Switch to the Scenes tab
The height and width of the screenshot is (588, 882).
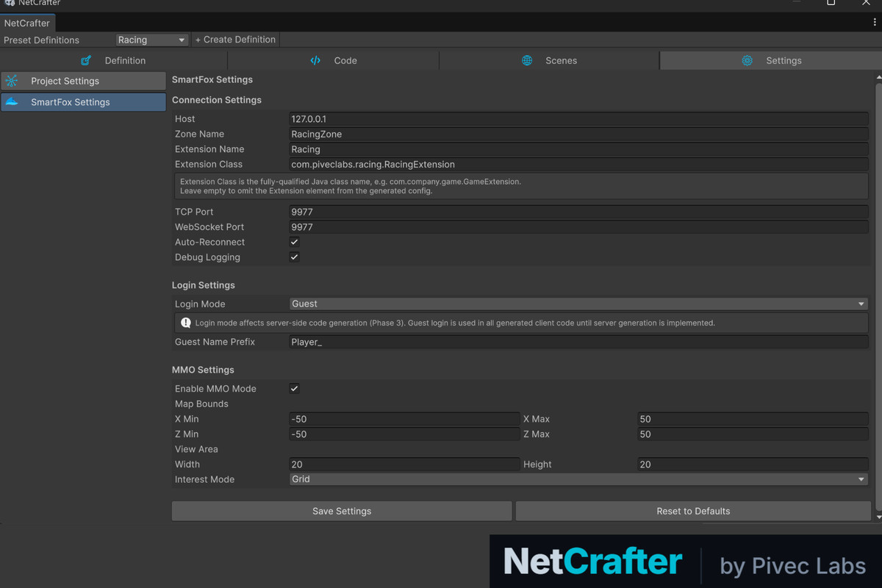[x=550, y=60]
